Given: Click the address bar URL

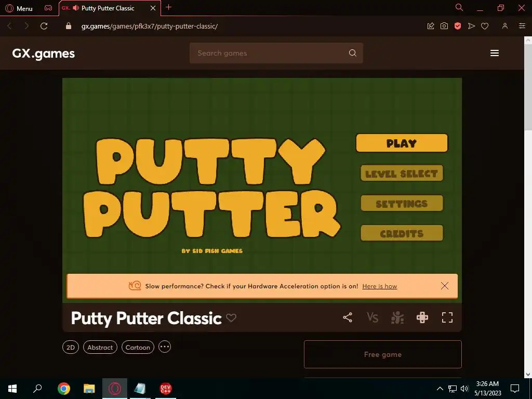Looking at the screenshot, I should [150, 26].
